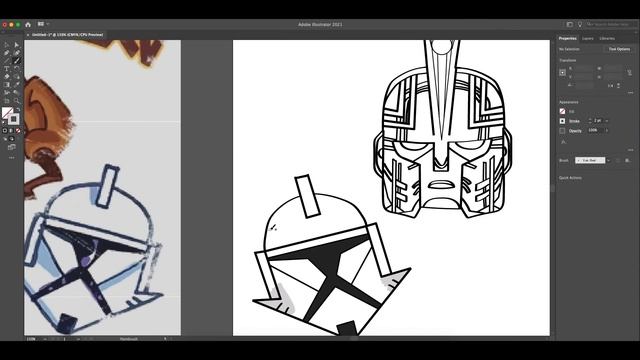
Task: Open more Transform options
Action: pyautogui.click(x=630, y=93)
